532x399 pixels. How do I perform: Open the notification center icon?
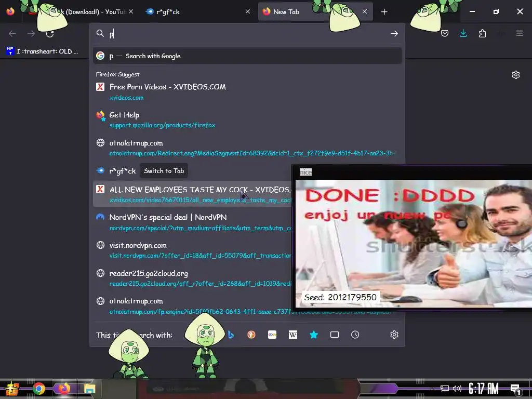[516, 389]
